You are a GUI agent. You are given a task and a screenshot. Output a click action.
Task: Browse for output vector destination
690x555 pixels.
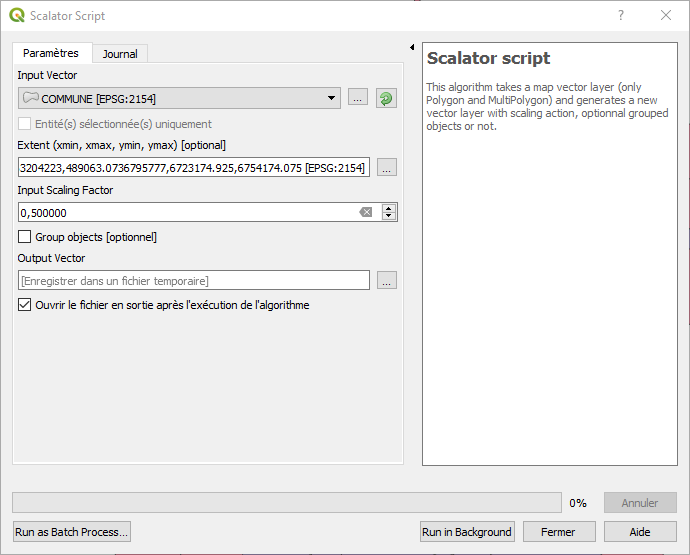click(387, 280)
